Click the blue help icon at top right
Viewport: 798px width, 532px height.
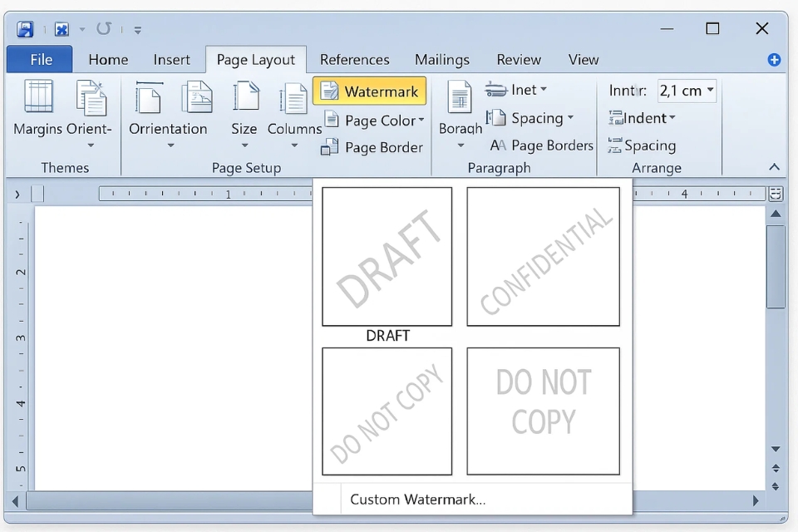(x=774, y=60)
